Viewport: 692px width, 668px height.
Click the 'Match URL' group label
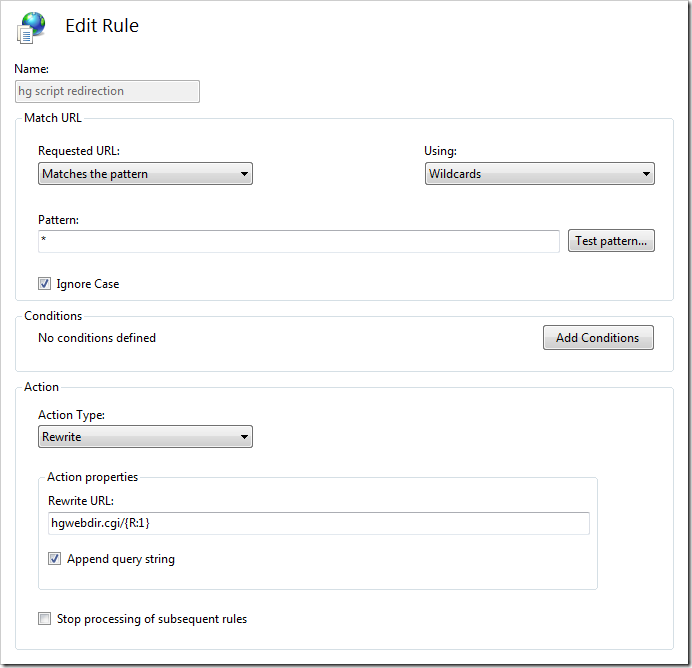coord(53,118)
